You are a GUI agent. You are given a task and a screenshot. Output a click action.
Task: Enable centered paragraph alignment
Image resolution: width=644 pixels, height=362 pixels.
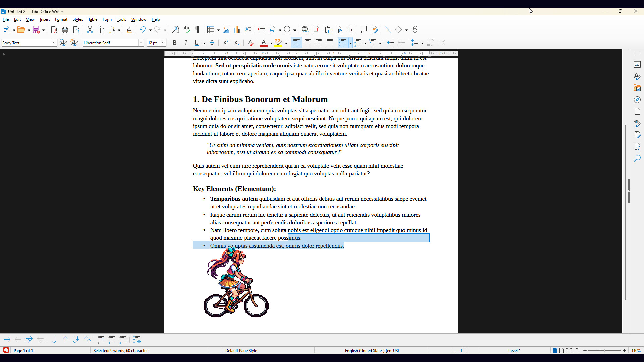(x=308, y=43)
